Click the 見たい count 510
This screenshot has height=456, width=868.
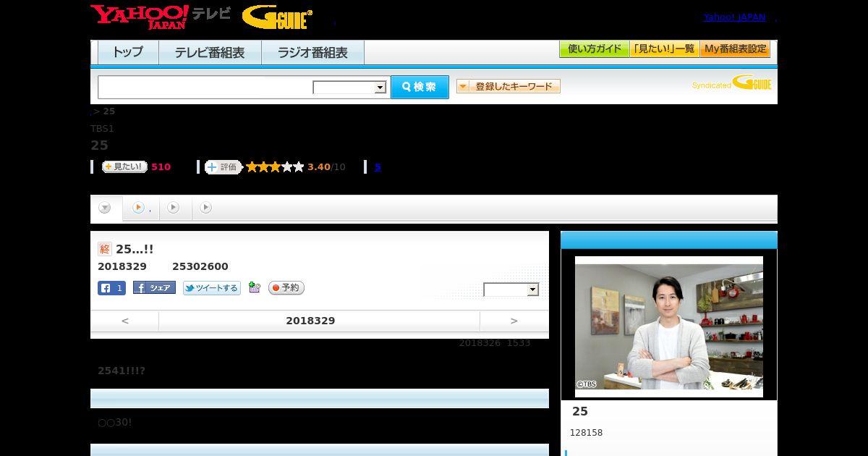161,167
